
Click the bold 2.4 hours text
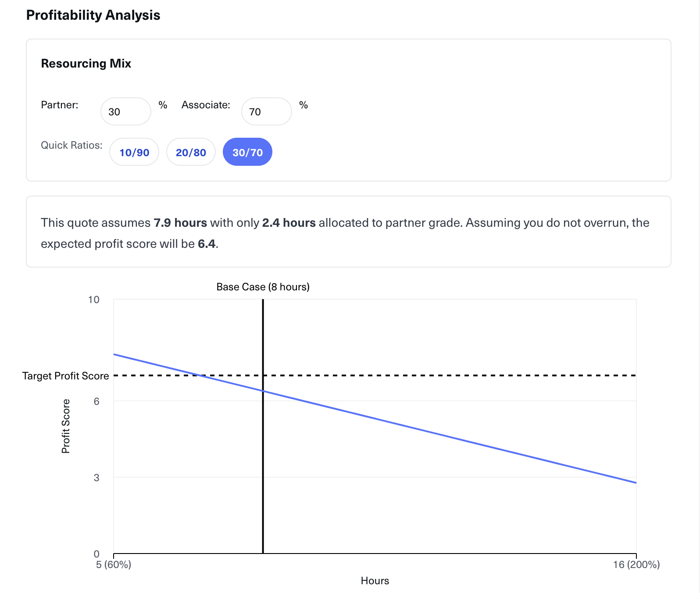click(x=289, y=223)
